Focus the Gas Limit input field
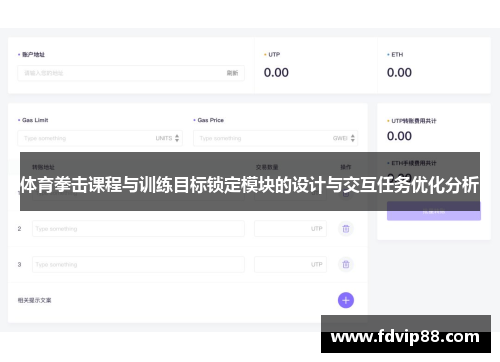 (x=100, y=138)
